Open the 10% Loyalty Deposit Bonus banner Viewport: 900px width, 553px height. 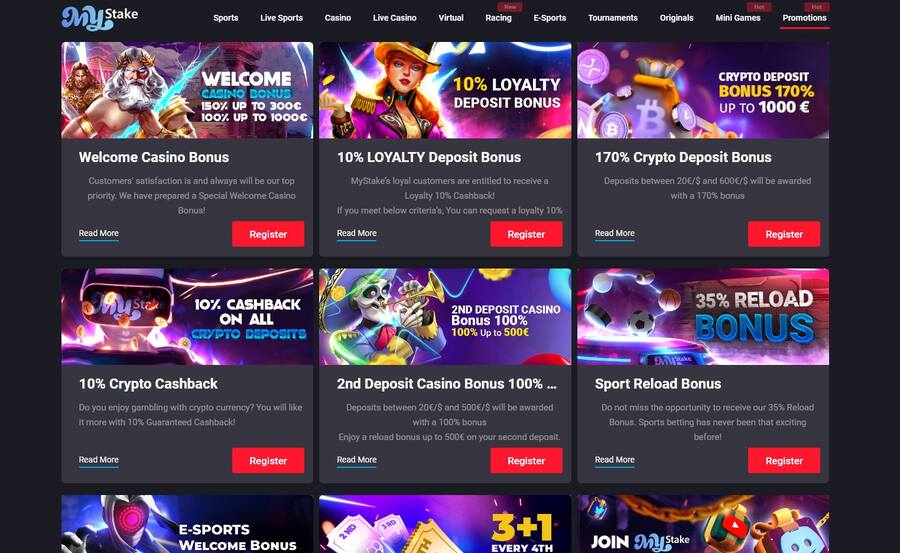[445, 90]
